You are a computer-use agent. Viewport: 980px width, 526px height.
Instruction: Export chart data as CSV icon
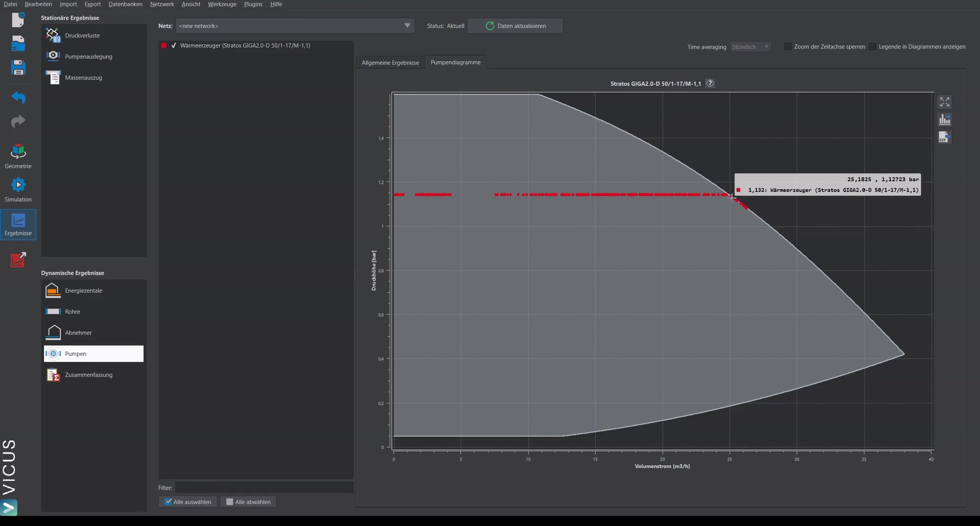(944, 137)
